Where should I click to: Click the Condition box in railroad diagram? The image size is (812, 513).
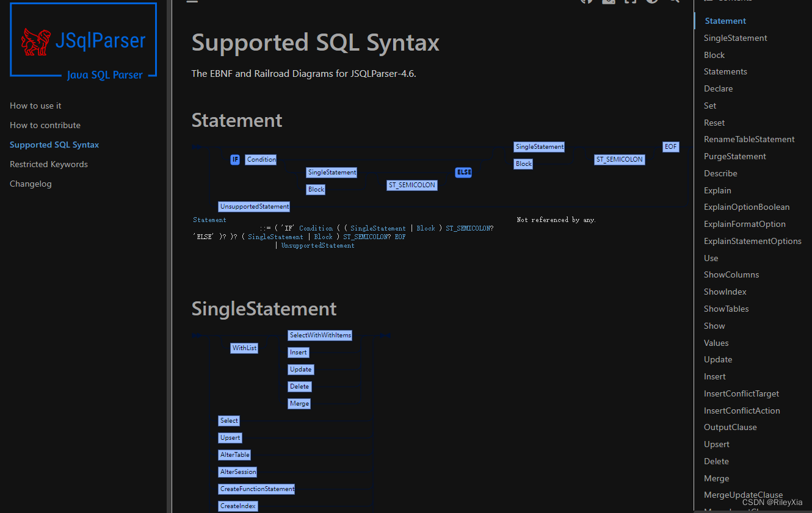tap(261, 159)
